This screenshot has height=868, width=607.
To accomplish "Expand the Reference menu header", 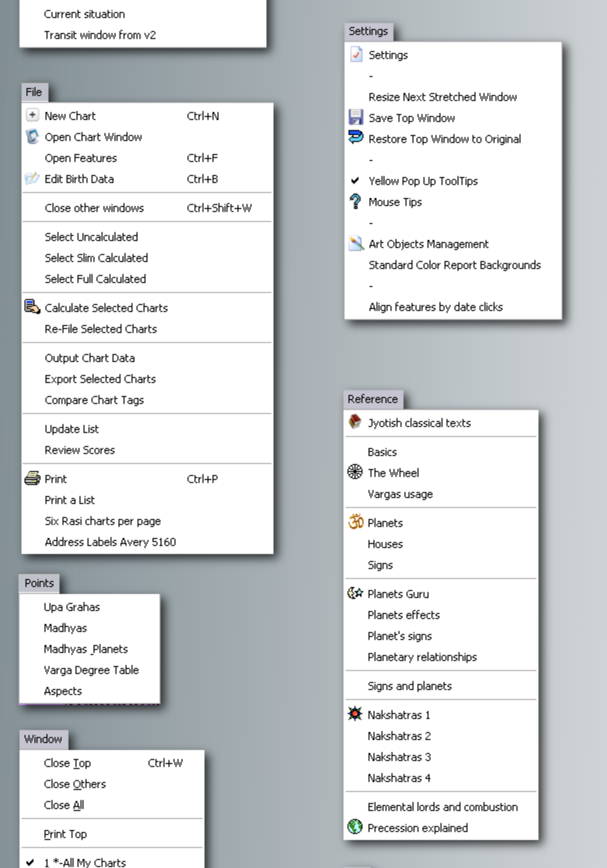I will click(x=372, y=399).
